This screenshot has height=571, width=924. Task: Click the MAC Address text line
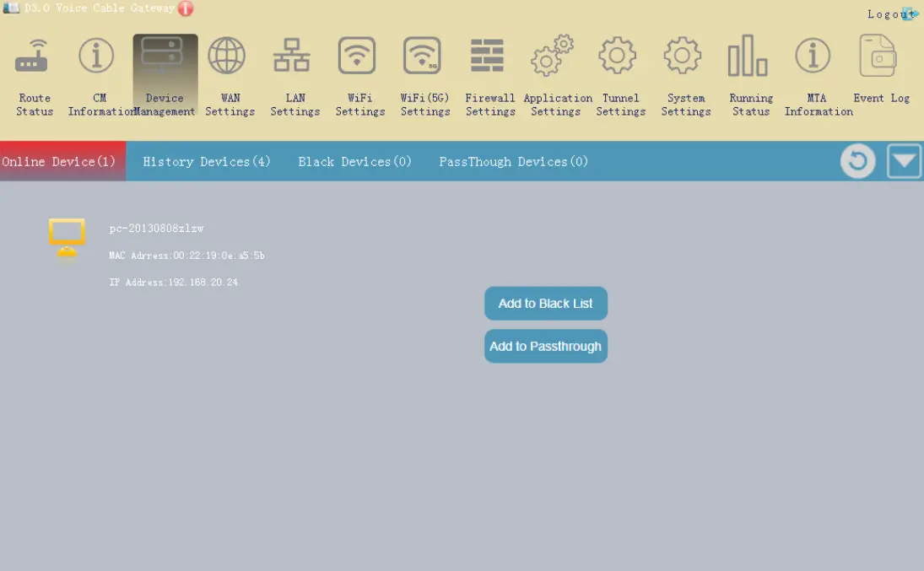point(186,256)
